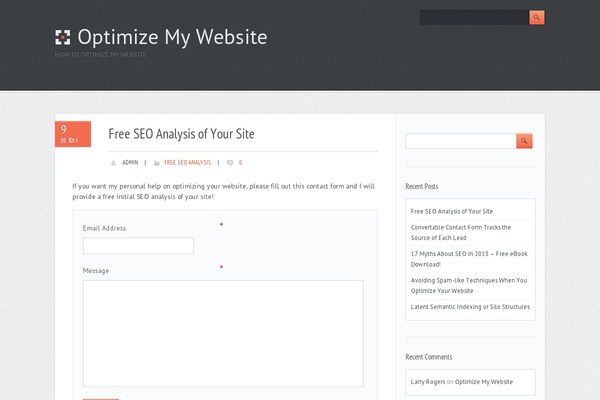Open the 0 comments count link
The image size is (600, 400).
pyautogui.click(x=240, y=163)
